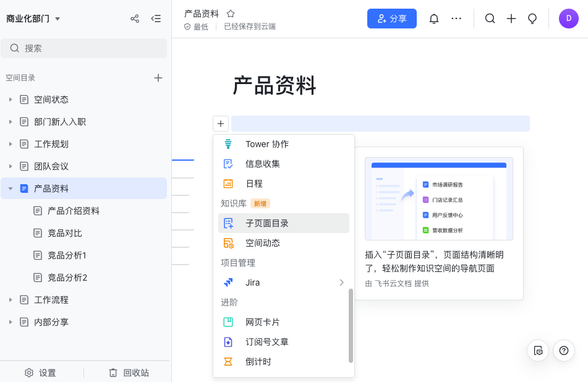Click the insert menu scrollbar
Screen dimensions: 588x382
(x=351, y=325)
